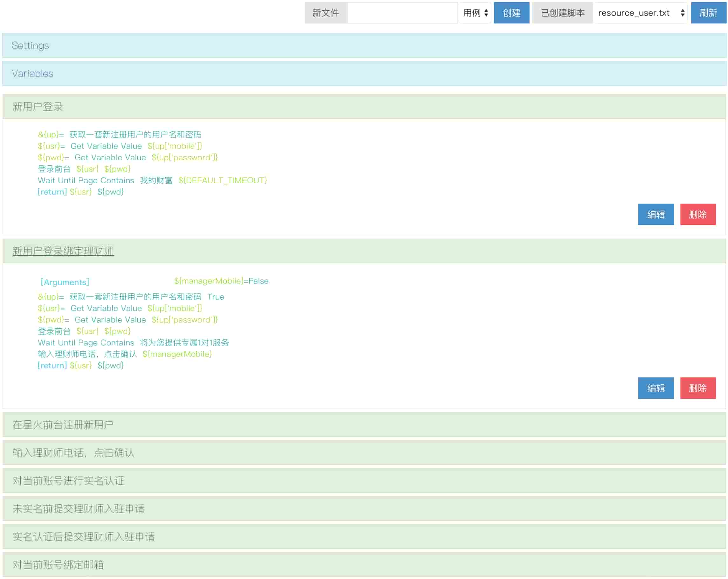Open the 用例 type dropdown
The width and height of the screenshot is (728, 579).
475,13
